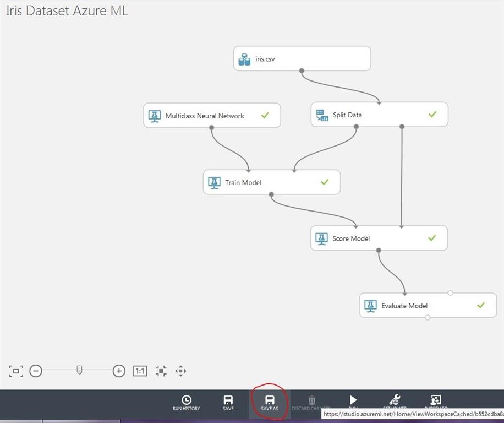Image resolution: width=504 pixels, height=423 pixels.
Task: Click the fit-to-screen bracket icon
Action: 16,371
